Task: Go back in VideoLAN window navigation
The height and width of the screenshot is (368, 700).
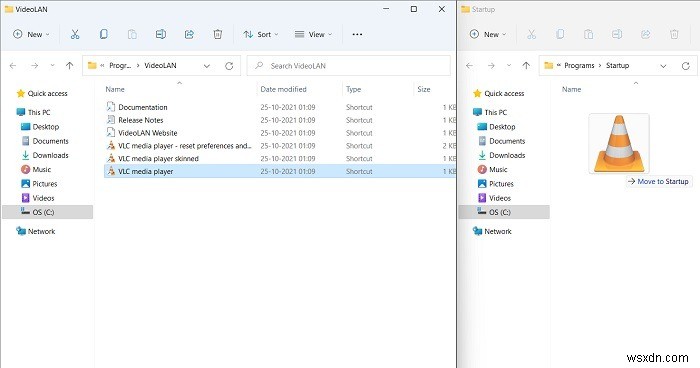Action: coord(13,66)
